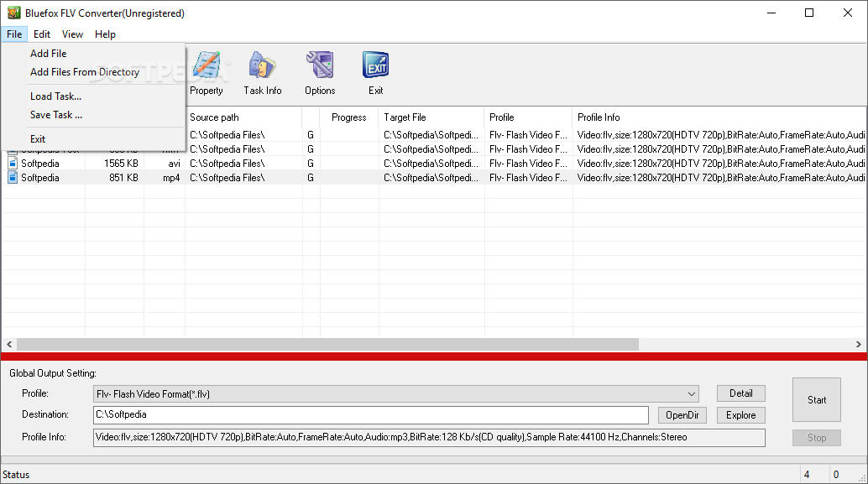Screen dimensions: 868x484
Task: Click the Bluefox app icon in title bar
Action: pos(13,13)
